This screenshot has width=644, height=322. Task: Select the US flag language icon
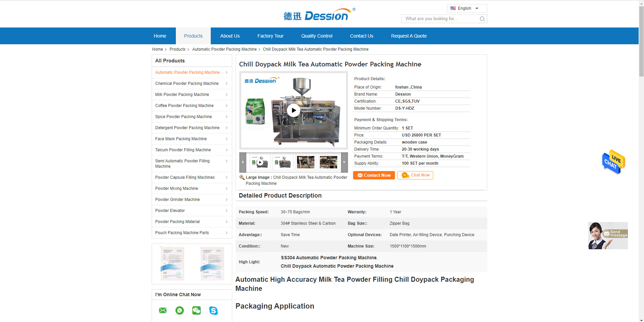(453, 8)
